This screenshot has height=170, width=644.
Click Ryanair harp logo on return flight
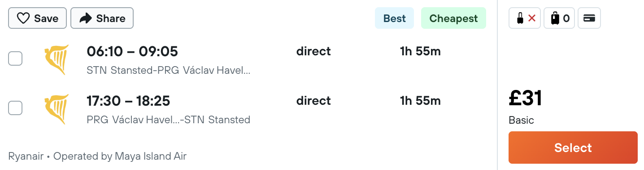click(57, 109)
